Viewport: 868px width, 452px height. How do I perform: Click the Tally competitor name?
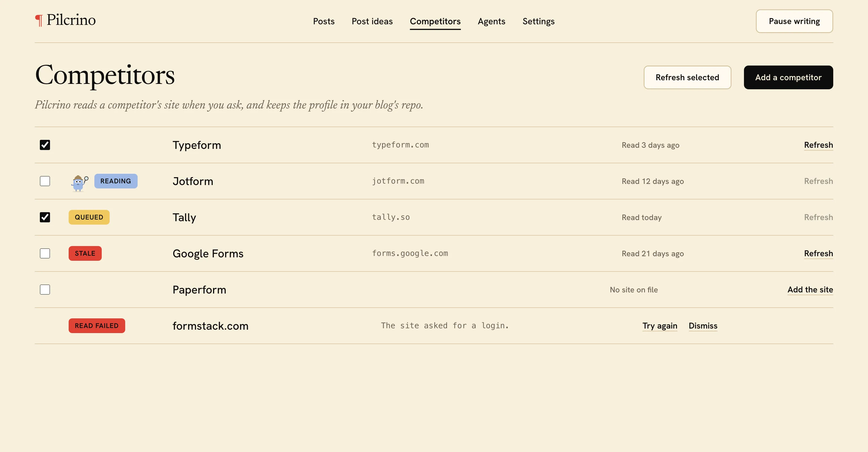pyautogui.click(x=184, y=218)
